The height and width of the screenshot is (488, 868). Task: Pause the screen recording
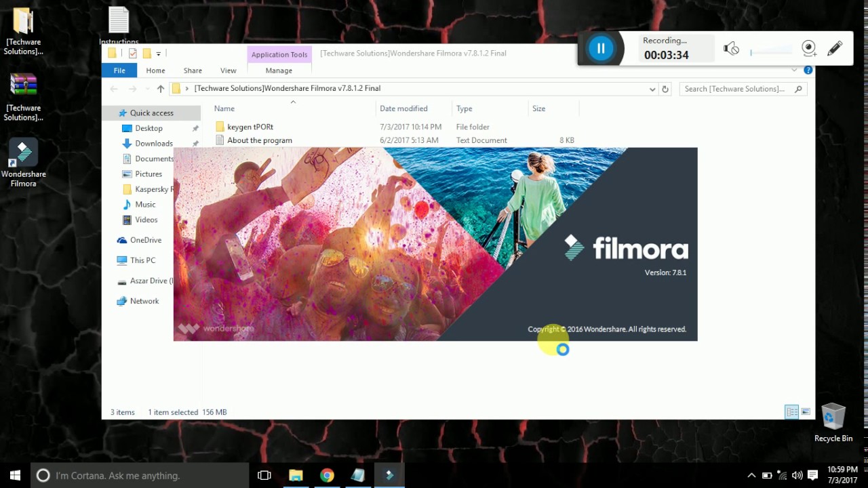tap(600, 48)
